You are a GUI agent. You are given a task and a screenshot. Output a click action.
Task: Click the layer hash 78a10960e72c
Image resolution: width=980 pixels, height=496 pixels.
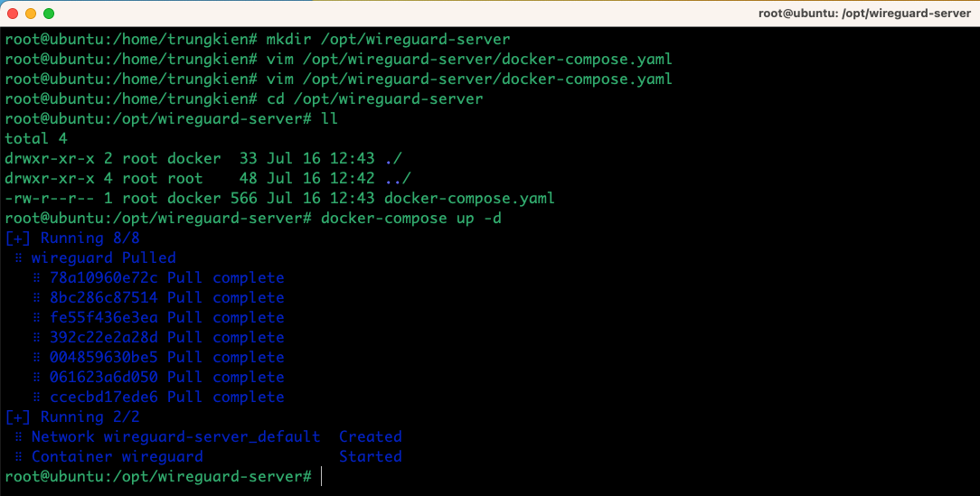point(104,277)
